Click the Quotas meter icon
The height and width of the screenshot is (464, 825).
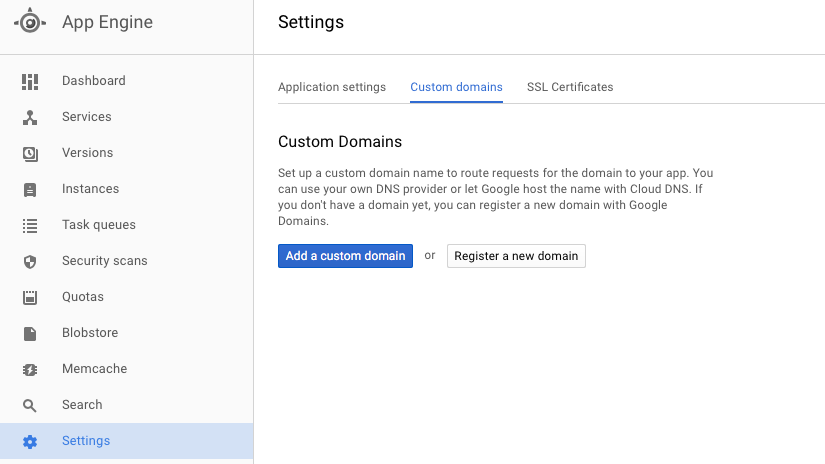tap(30, 297)
